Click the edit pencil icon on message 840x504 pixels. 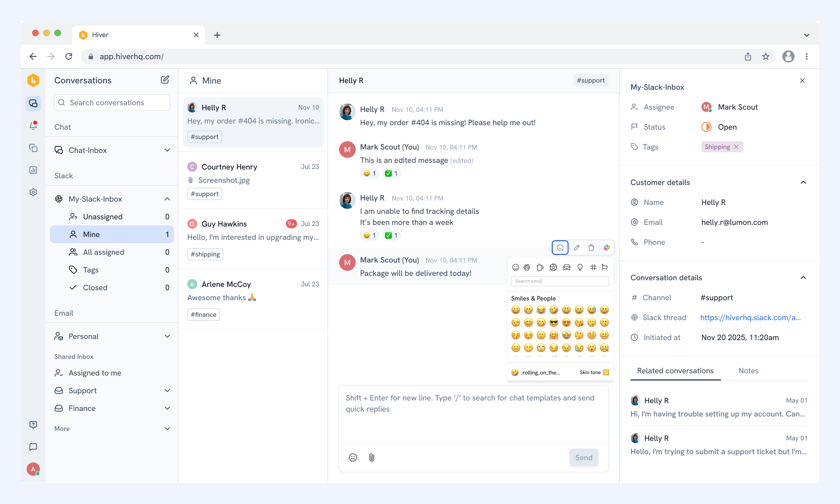[x=577, y=248]
